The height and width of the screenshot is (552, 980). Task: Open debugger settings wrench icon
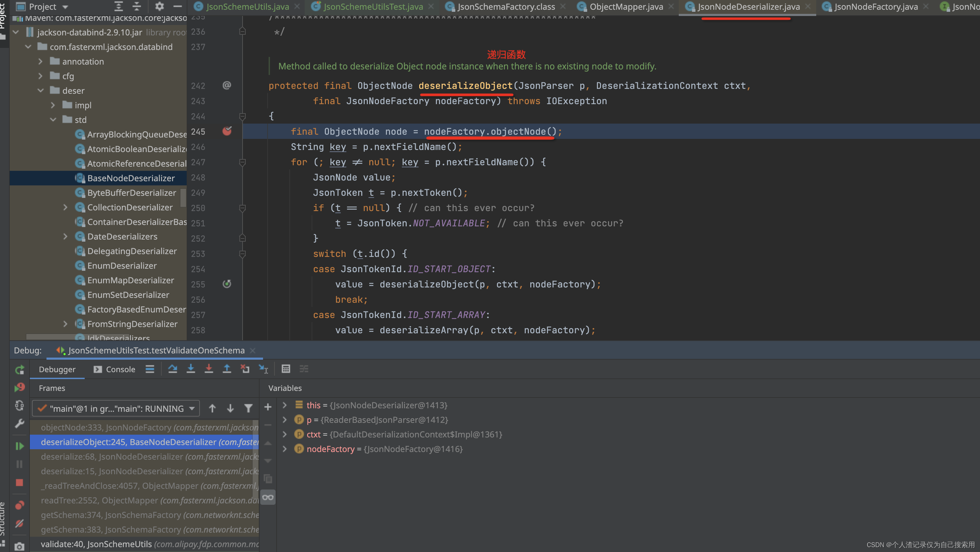19,423
